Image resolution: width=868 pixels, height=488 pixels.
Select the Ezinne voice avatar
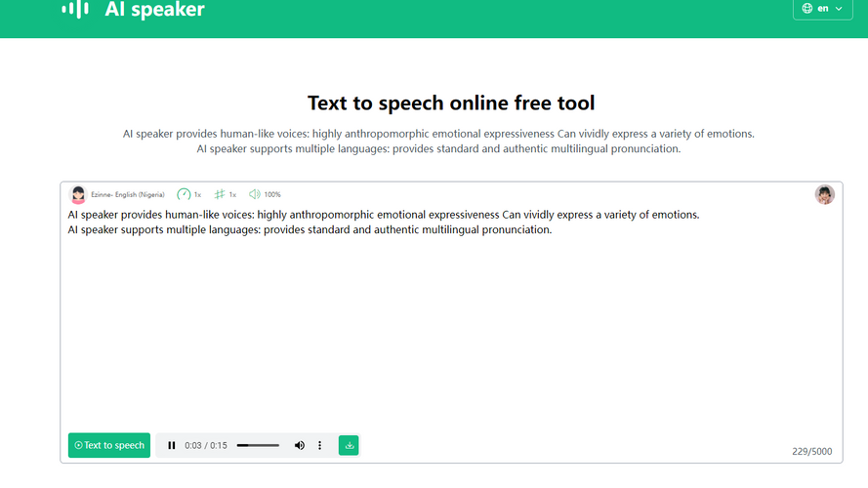[78, 195]
